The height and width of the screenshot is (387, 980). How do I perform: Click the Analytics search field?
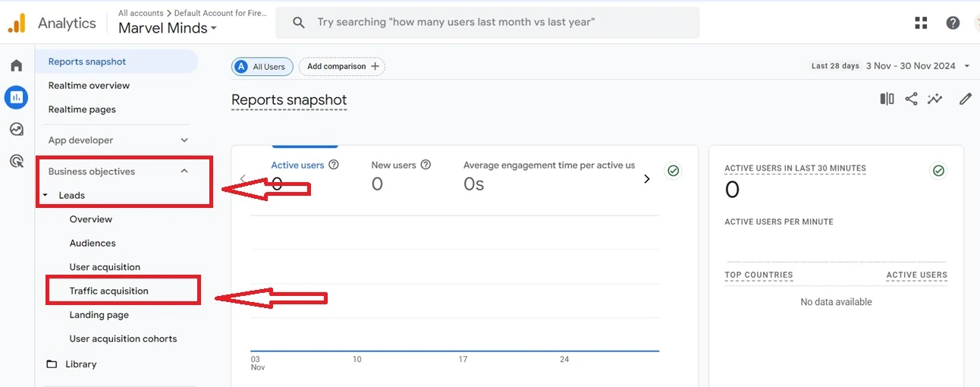point(487,23)
